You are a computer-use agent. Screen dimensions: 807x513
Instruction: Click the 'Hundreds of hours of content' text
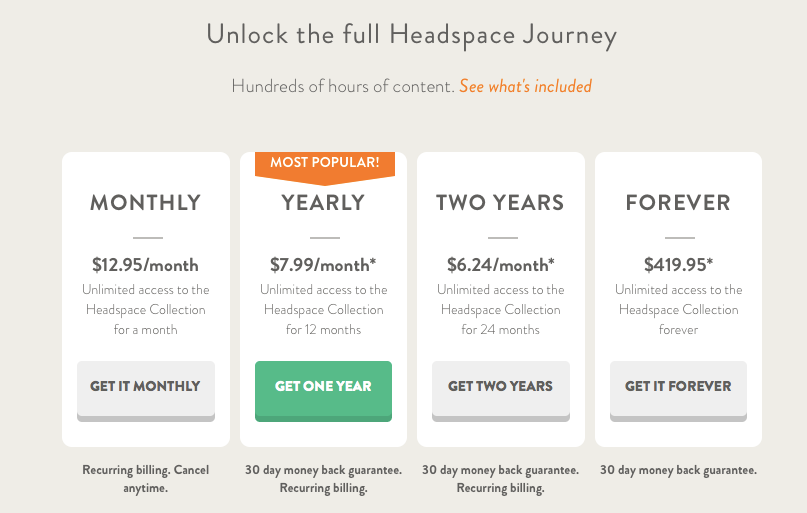click(x=343, y=86)
